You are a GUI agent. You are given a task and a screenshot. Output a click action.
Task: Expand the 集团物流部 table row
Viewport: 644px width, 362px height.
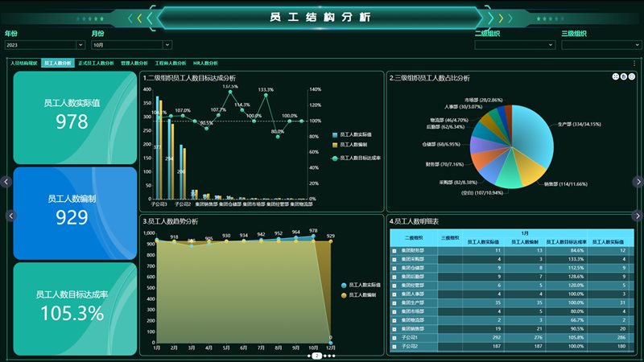click(394, 320)
